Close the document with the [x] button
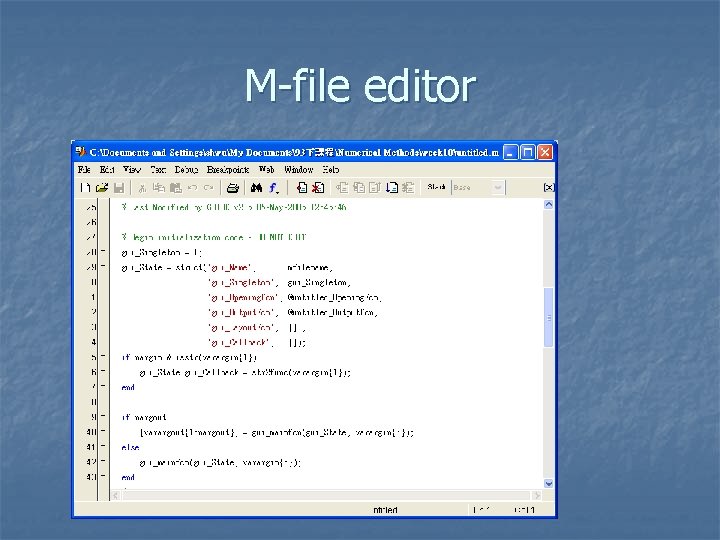The image size is (720, 540). coord(549,187)
